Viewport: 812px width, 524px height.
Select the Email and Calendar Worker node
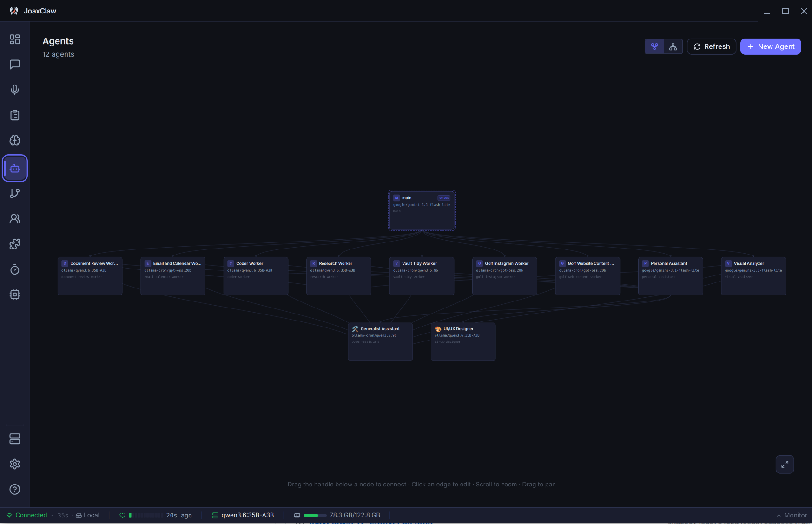[173, 276]
